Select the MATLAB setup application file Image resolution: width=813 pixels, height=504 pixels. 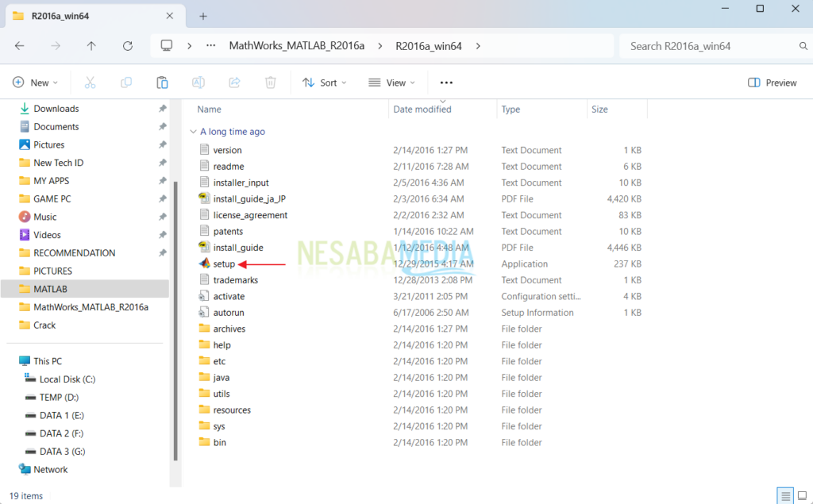(224, 264)
